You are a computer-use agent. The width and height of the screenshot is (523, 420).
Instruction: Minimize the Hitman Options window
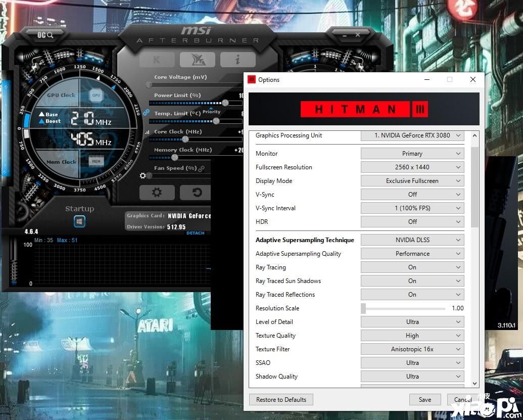click(427, 79)
